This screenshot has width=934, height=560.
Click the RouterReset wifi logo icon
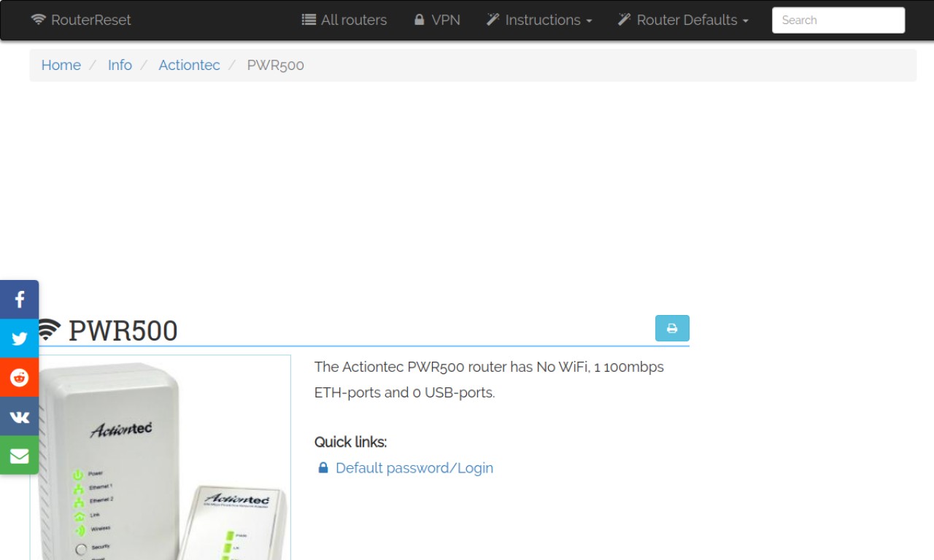tap(38, 20)
